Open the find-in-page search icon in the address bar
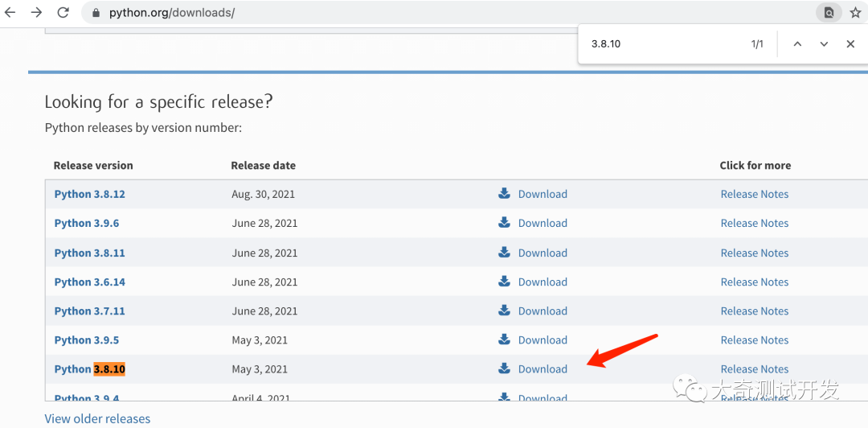 829,13
